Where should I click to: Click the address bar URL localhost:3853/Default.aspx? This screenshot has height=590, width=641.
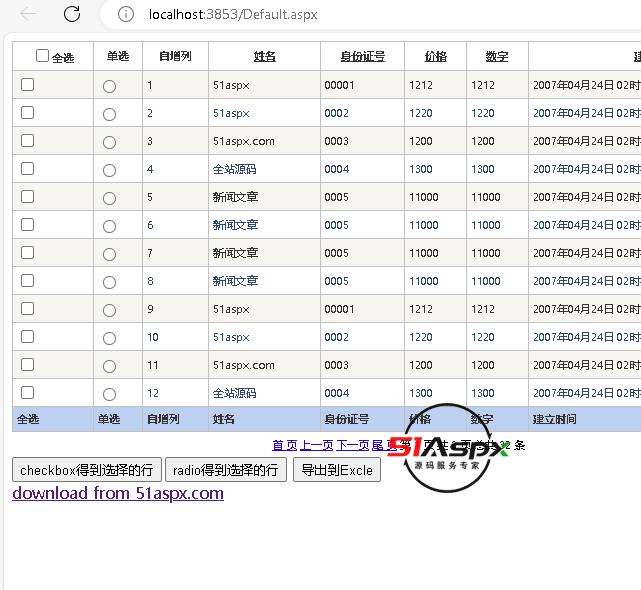[233, 15]
